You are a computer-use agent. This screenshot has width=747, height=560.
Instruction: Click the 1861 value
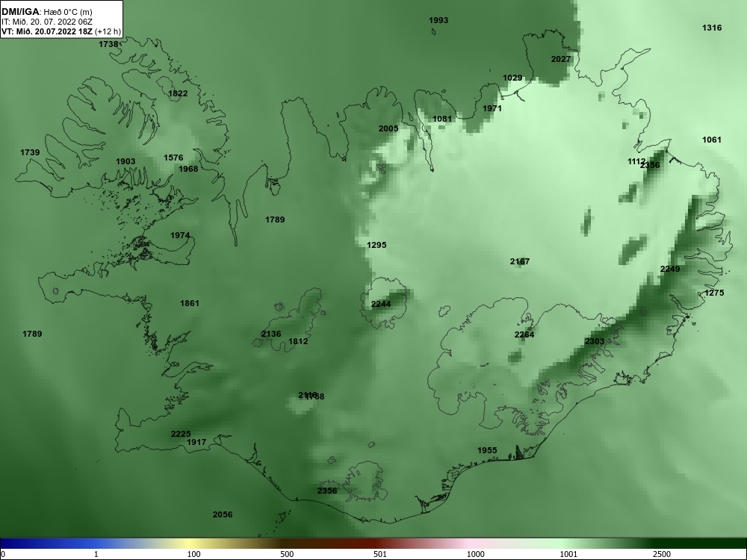pos(190,303)
